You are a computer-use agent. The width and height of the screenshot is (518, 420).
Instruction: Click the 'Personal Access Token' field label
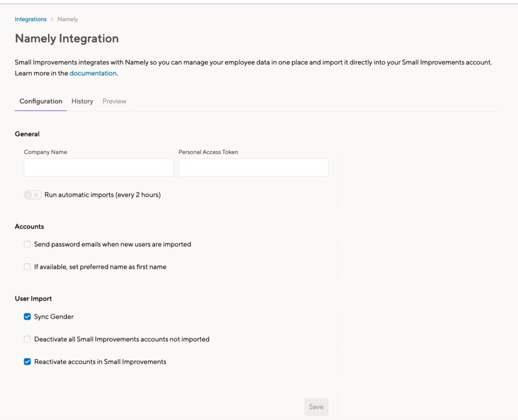point(208,152)
